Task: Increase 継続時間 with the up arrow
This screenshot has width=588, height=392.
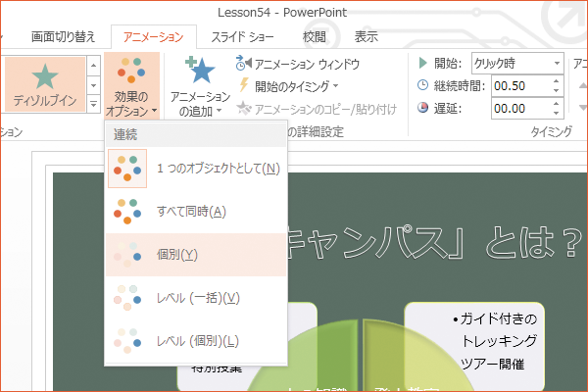Action: [556, 81]
